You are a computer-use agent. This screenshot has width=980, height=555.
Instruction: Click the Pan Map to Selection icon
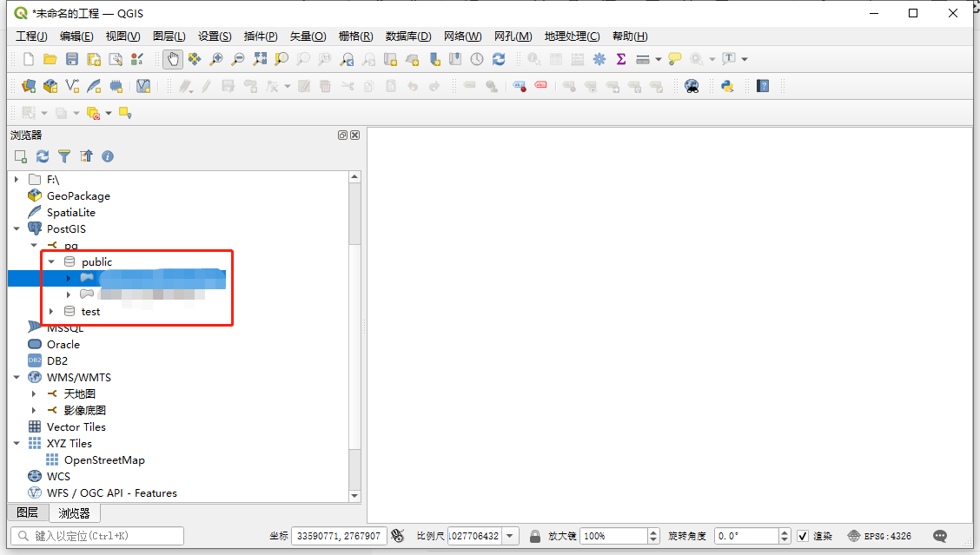(x=195, y=59)
